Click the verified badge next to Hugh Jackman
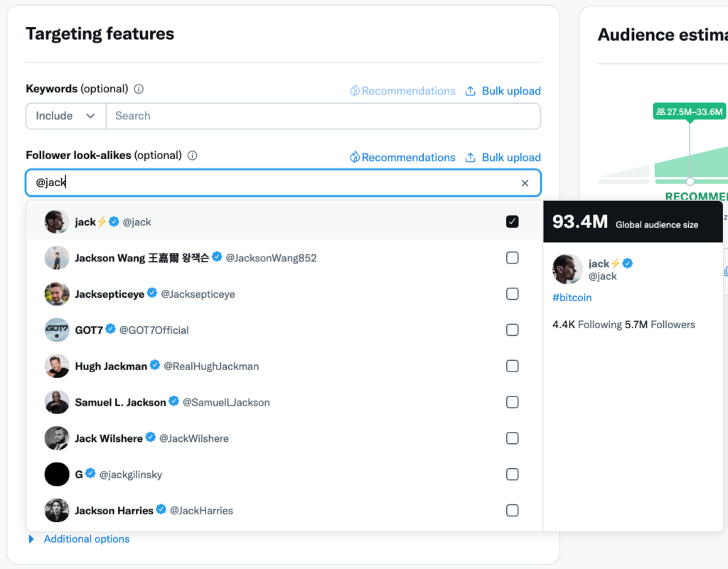Image resolution: width=728 pixels, height=569 pixels. pyautogui.click(x=155, y=365)
